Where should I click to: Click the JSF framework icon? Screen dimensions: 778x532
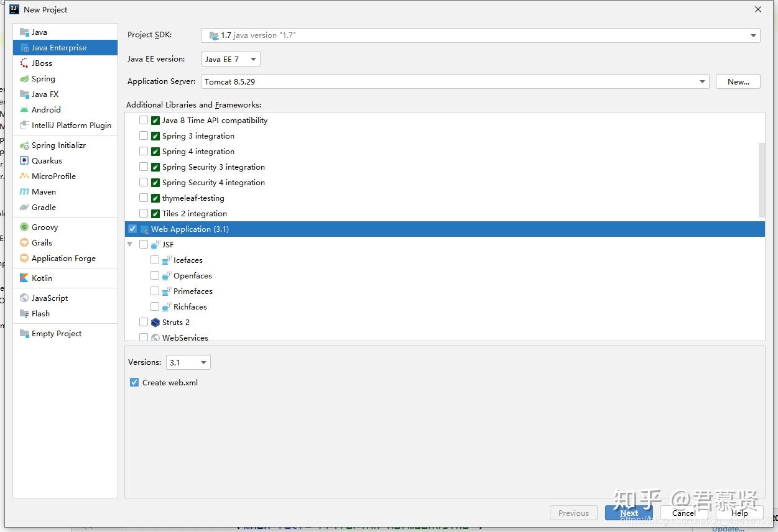(155, 245)
